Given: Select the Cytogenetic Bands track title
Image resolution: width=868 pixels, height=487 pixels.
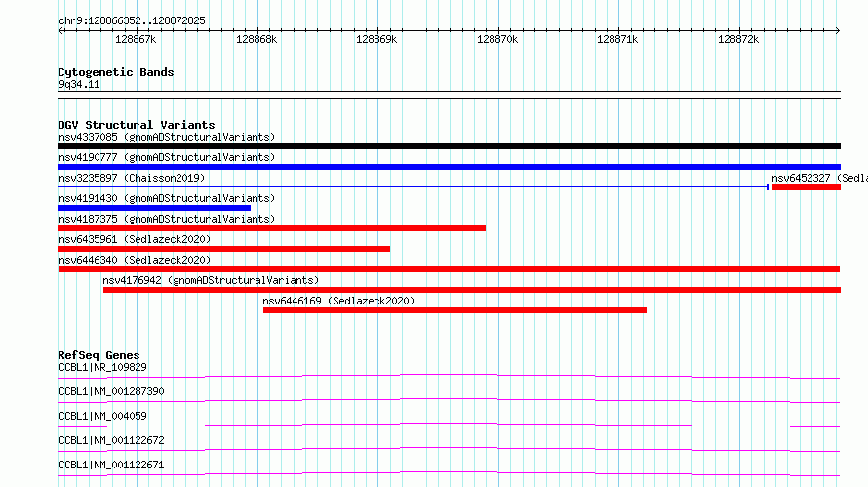Looking at the screenshot, I should click(x=116, y=72).
